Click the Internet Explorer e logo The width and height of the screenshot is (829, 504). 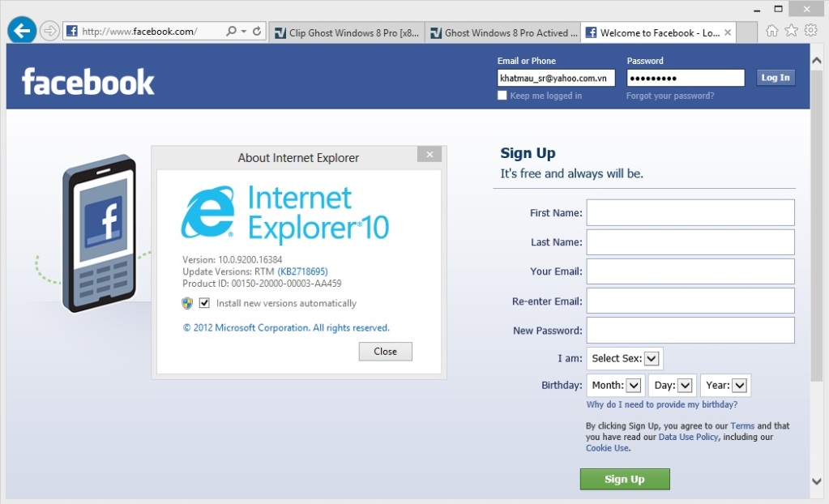207,212
